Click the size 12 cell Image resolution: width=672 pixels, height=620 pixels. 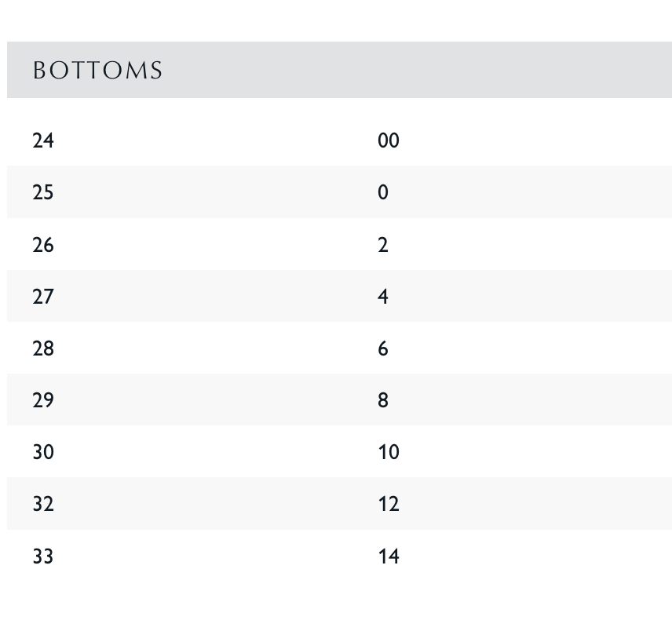[x=389, y=504]
